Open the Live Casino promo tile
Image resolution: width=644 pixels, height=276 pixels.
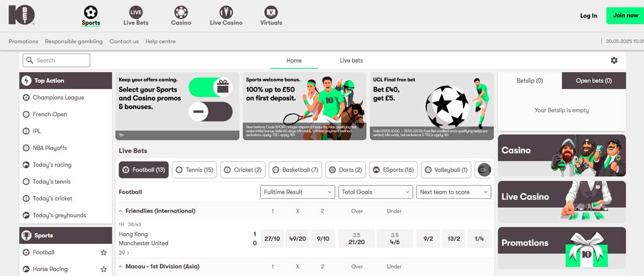coord(562,202)
